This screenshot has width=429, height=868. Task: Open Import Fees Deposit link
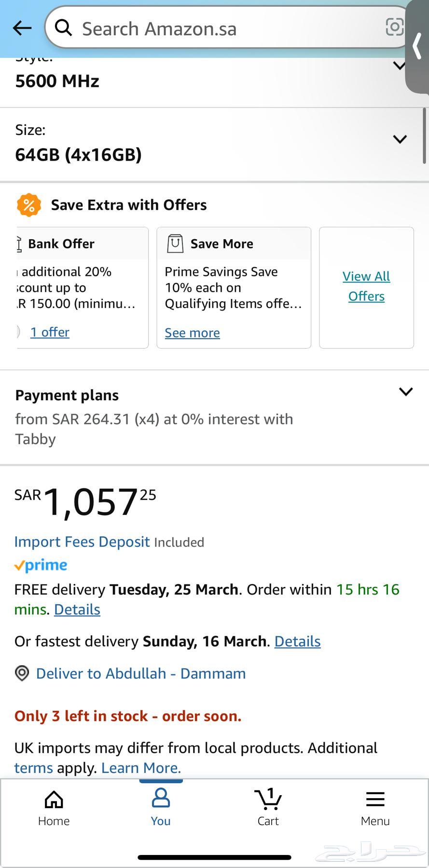[82, 542]
